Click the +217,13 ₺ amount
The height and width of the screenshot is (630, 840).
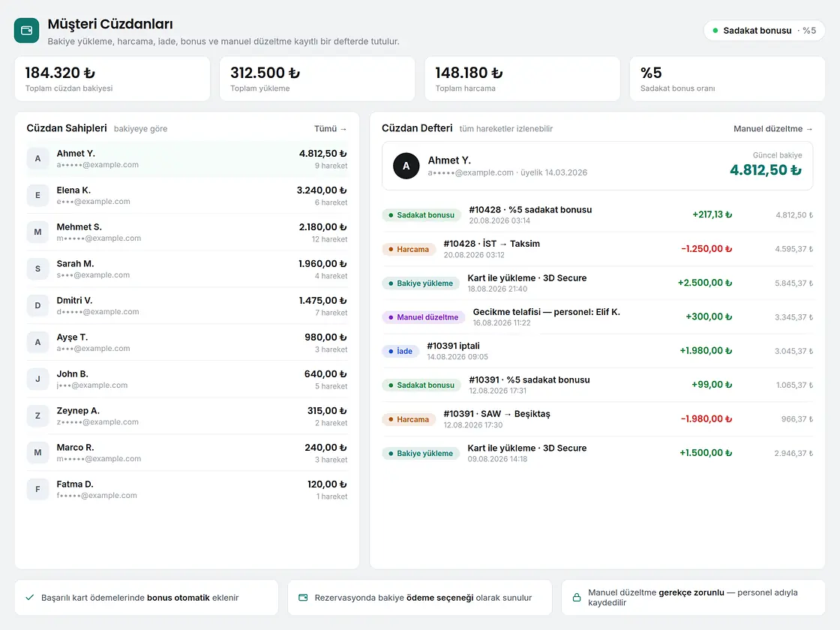[x=712, y=214]
